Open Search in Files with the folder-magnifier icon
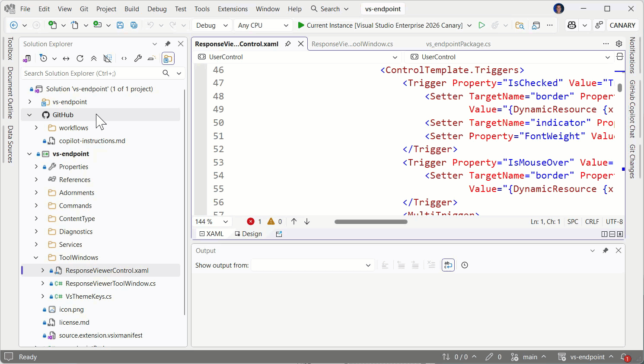 tap(520, 25)
